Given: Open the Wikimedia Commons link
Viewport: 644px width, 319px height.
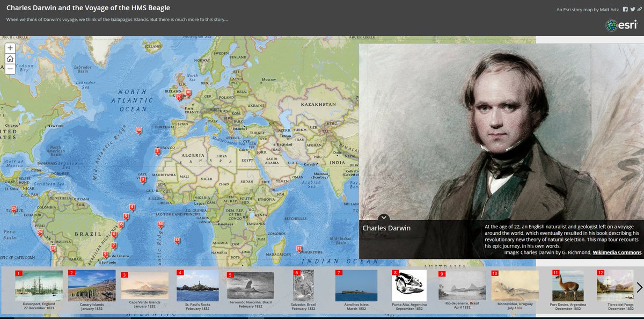Looking at the screenshot, I should coord(617,252).
